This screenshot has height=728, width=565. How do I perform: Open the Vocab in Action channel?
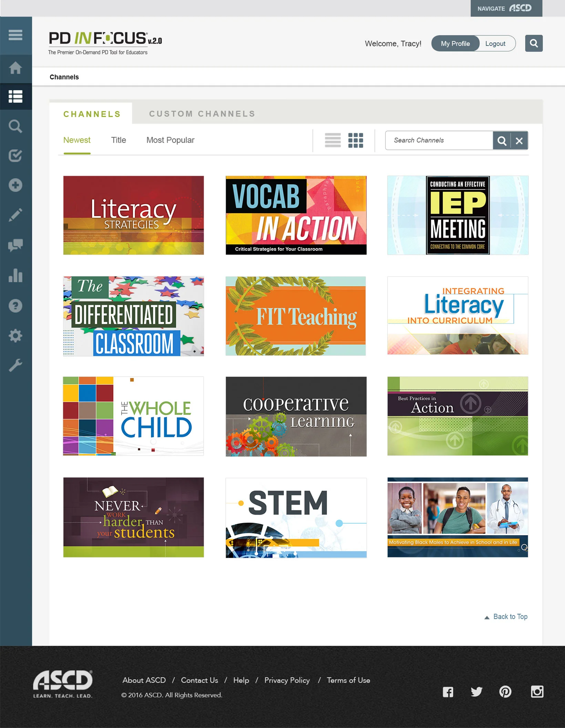[296, 215]
